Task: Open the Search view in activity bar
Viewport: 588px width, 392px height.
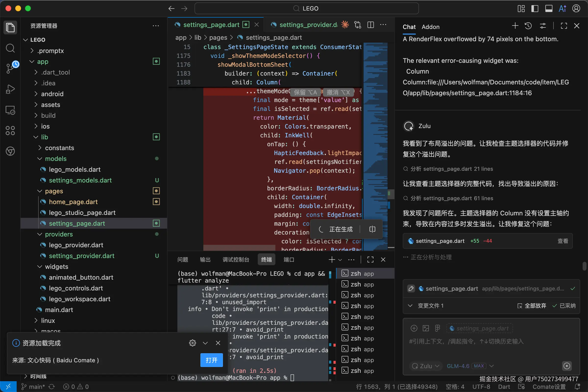Action: (10, 48)
